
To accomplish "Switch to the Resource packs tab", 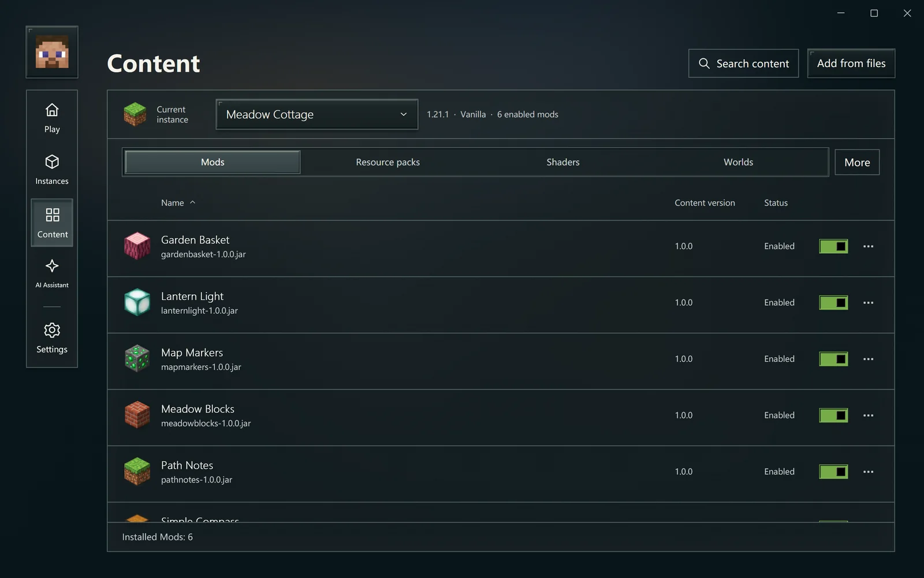I will point(388,162).
